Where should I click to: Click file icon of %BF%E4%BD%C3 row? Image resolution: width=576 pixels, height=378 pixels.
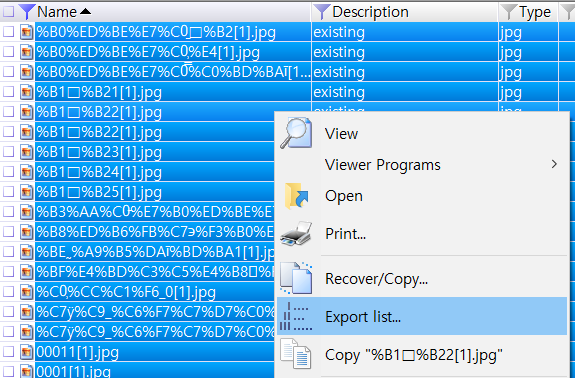pos(26,272)
